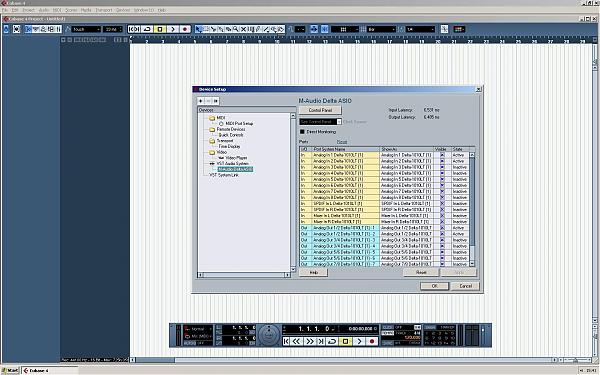Select the Zoom magnifier tool
This screenshot has height=375, width=600.
click(x=236, y=29)
